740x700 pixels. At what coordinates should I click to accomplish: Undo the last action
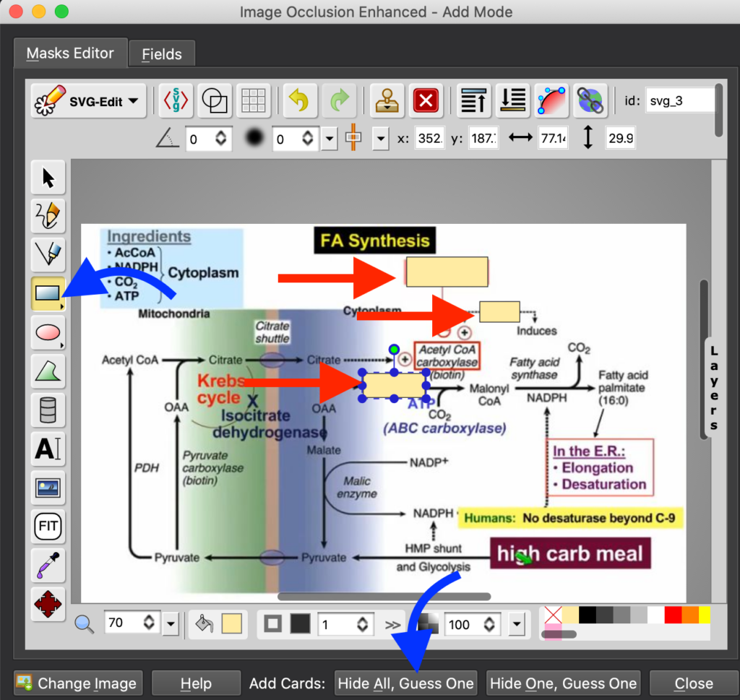(x=300, y=100)
